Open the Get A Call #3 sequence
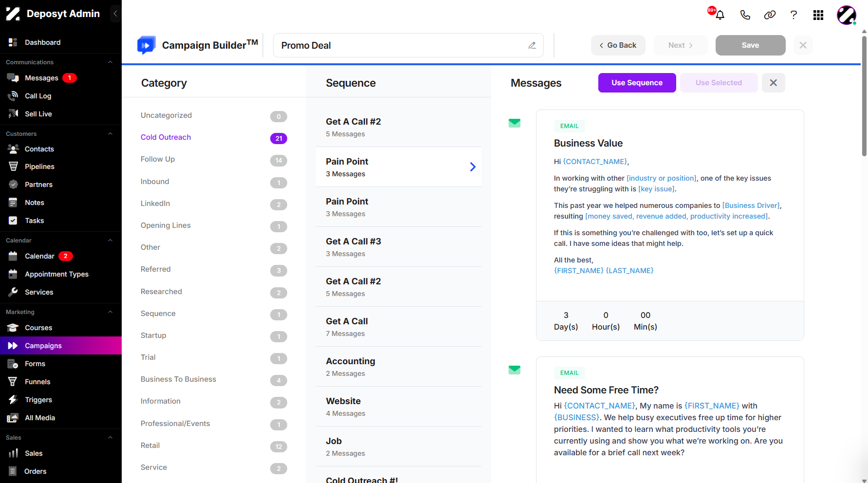This screenshot has height=483, width=868. coord(399,247)
